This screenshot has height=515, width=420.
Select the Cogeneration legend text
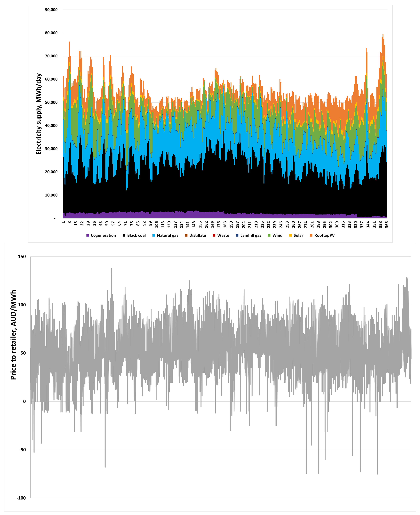tap(103, 235)
